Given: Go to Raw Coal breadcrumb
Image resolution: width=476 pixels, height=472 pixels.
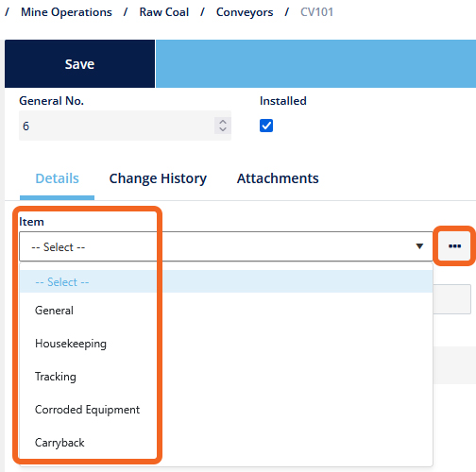Looking at the screenshot, I should (164, 12).
